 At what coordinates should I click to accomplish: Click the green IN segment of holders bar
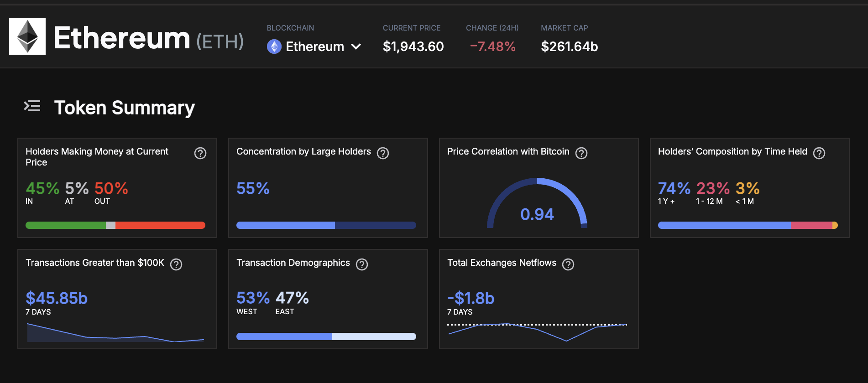66,225
